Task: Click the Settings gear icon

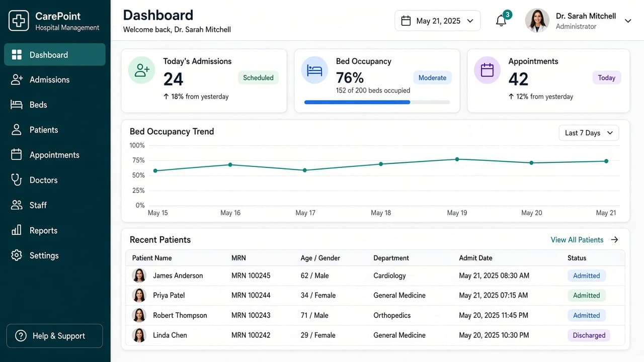Action: (17, 255)
